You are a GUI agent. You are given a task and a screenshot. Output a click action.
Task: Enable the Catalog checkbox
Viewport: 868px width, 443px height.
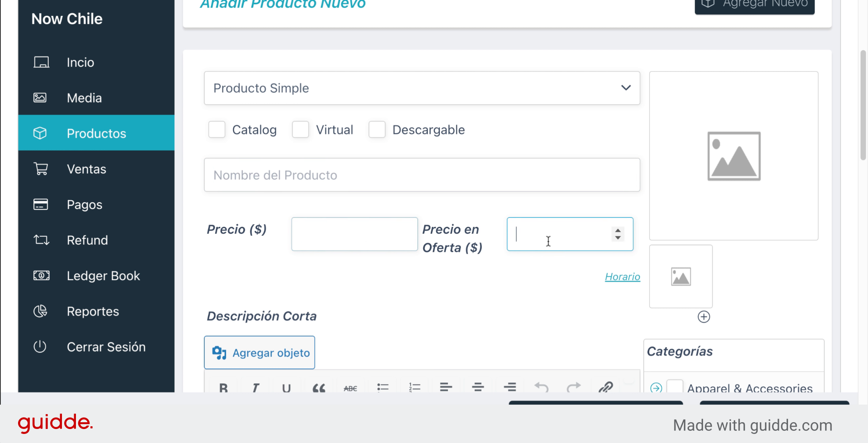[217, 130]
